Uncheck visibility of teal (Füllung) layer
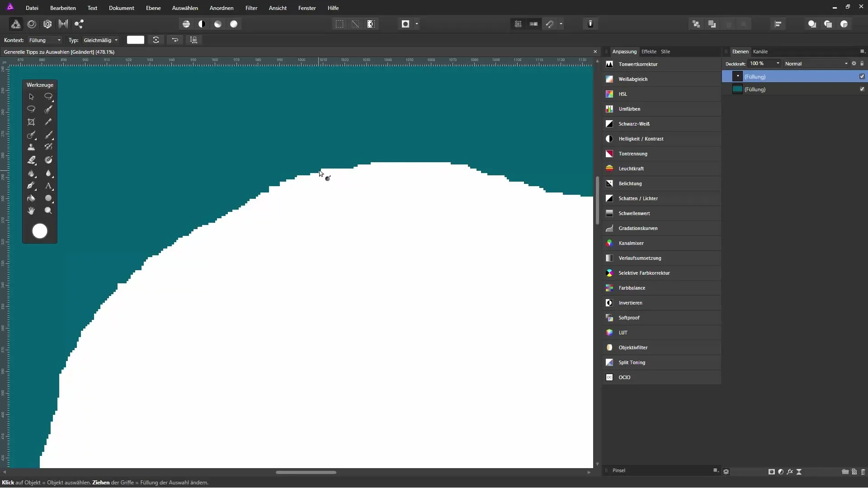This screenshot has height=488, width=868. click(862, 89)
